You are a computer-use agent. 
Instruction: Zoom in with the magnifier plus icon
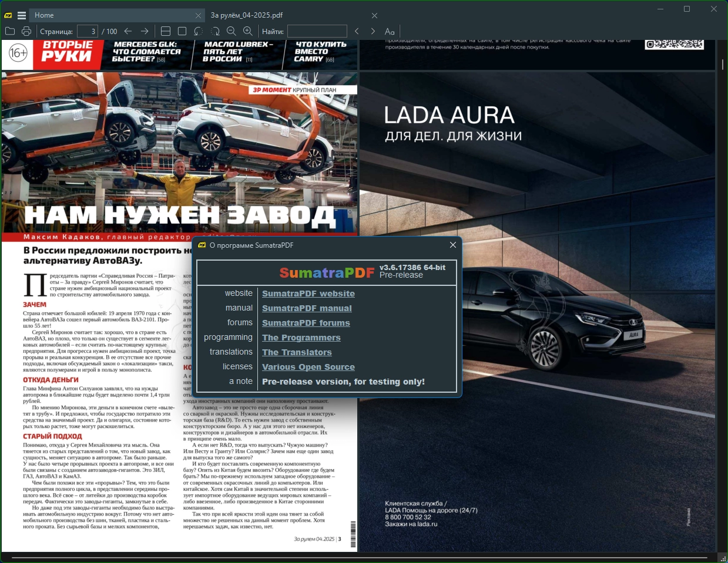248,31
